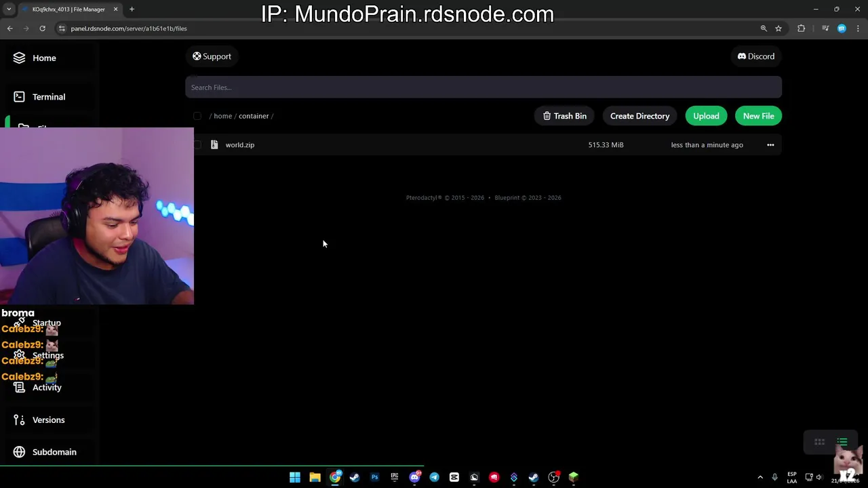Open the Trash Bin
The height and width of the screenshot is (488, 868).
tap(564, 116)
